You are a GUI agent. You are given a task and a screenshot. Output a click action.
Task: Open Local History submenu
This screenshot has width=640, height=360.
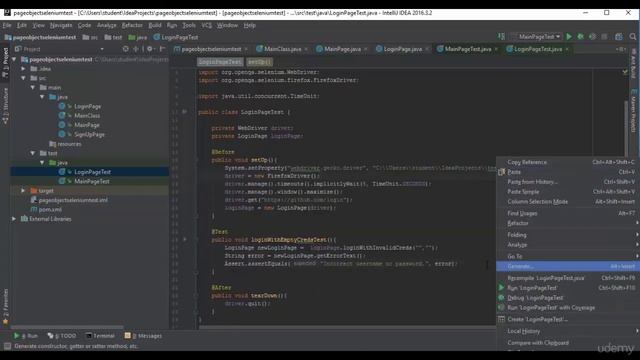pyautogui.click(x=568, y=331)
